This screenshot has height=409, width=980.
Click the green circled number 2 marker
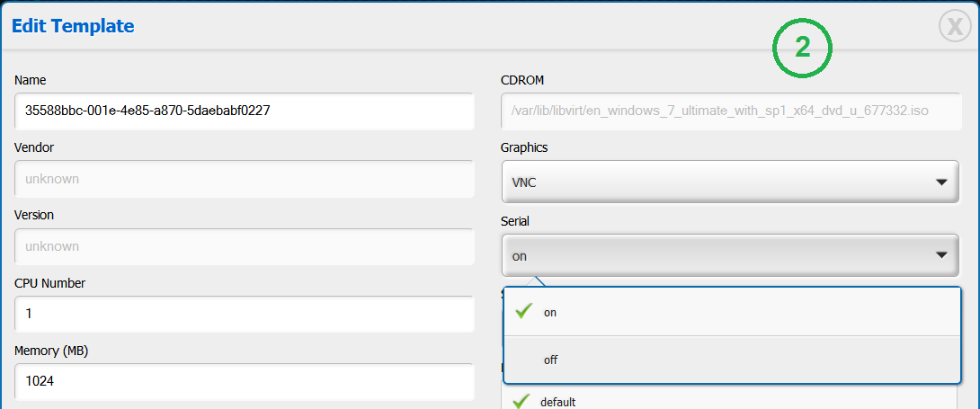[x=803, y=49]
